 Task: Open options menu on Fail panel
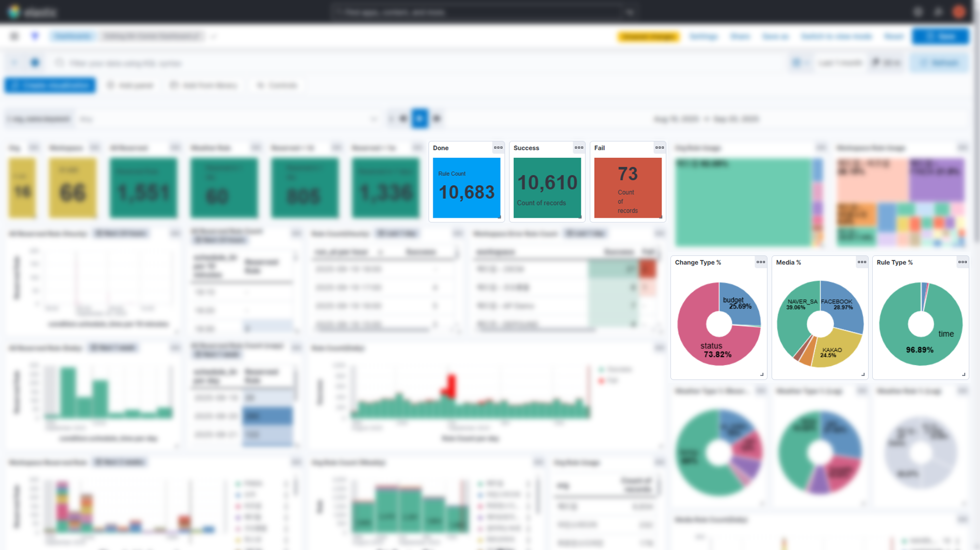(659, 148)
